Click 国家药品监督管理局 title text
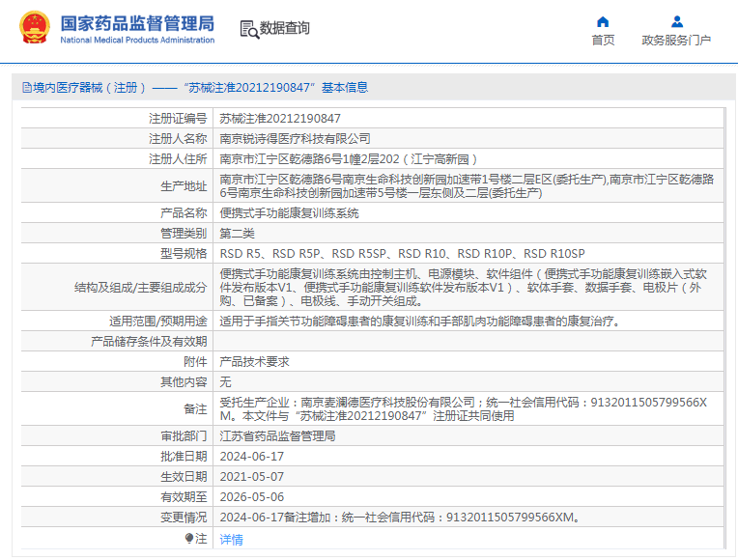This screenshot has height=560, width=738. click(x=137, y=23)
